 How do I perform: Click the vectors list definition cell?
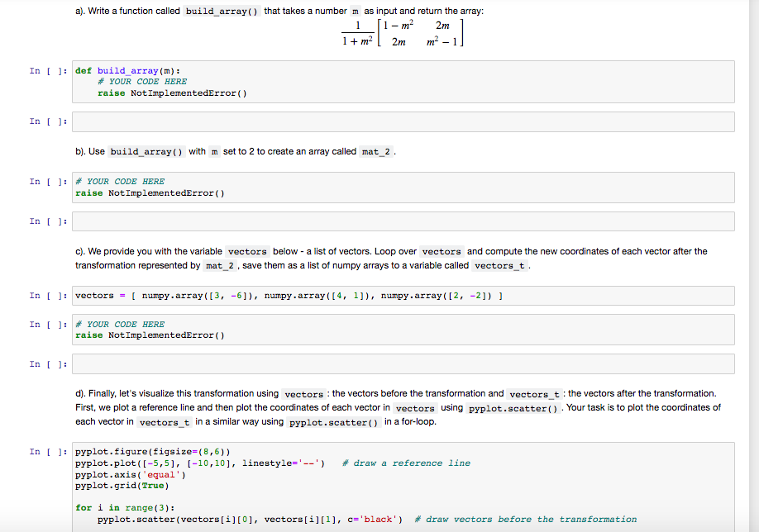coord(331,295)
